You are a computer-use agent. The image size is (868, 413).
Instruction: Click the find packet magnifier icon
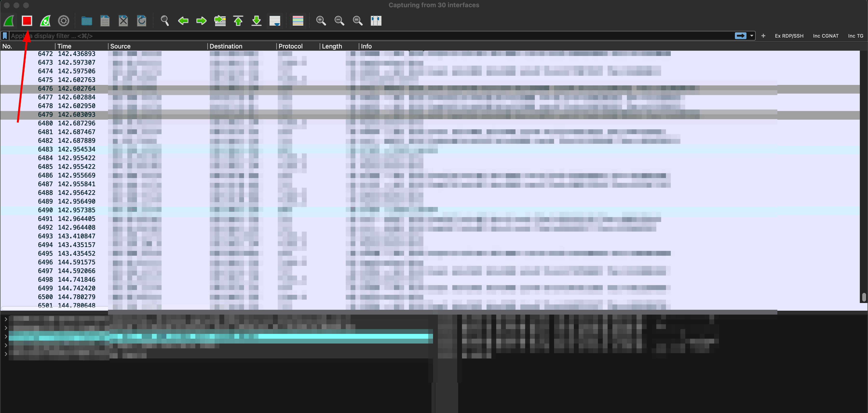click(164, 21)
